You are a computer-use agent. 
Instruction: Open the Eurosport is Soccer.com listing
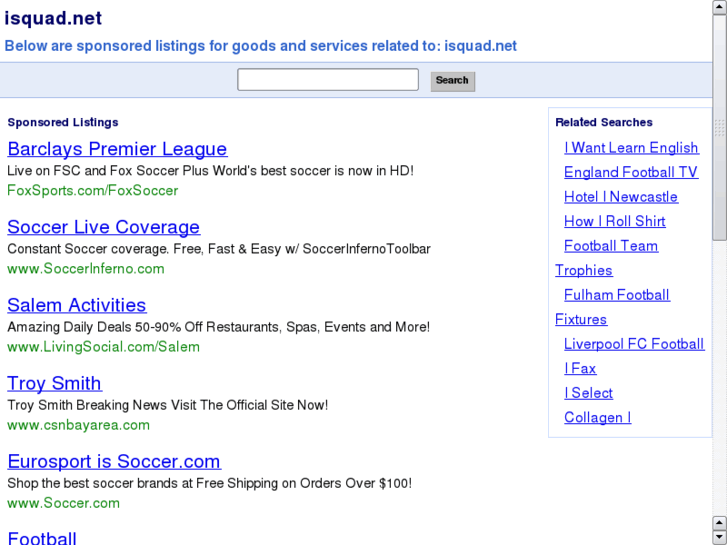(x=114, y=462)
